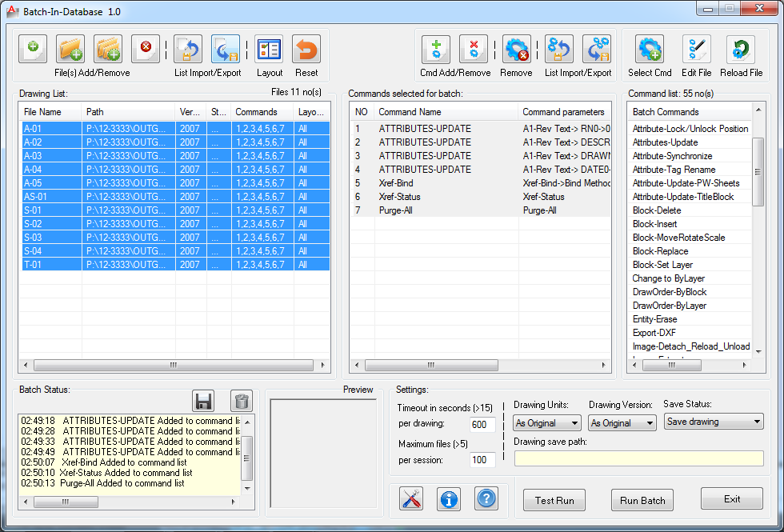Select Image-Detach_Reload_Unload command

coord(690,346)
